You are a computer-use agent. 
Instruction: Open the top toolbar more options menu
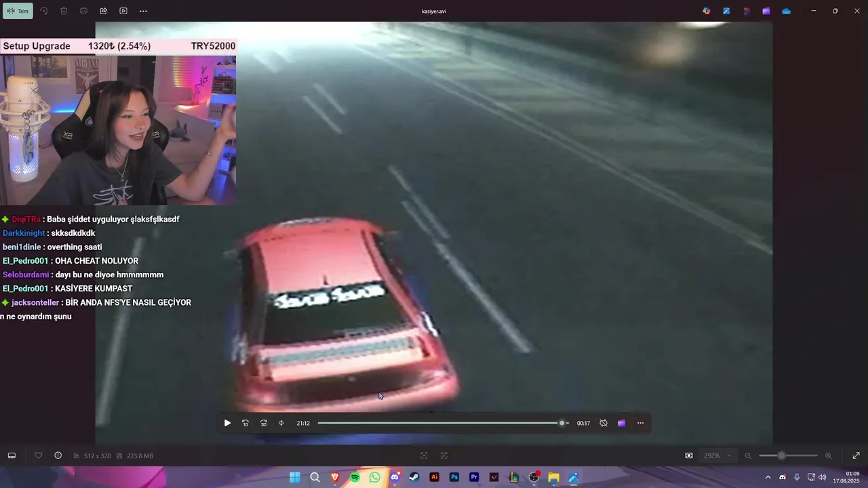click(143, 11)
